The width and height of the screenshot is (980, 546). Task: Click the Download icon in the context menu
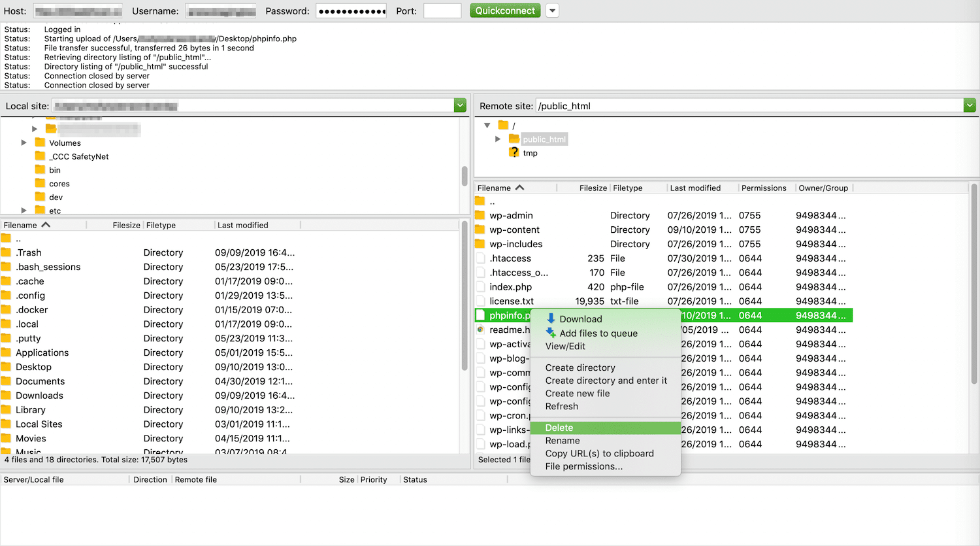pyautogui.click(x=550, y=319)
